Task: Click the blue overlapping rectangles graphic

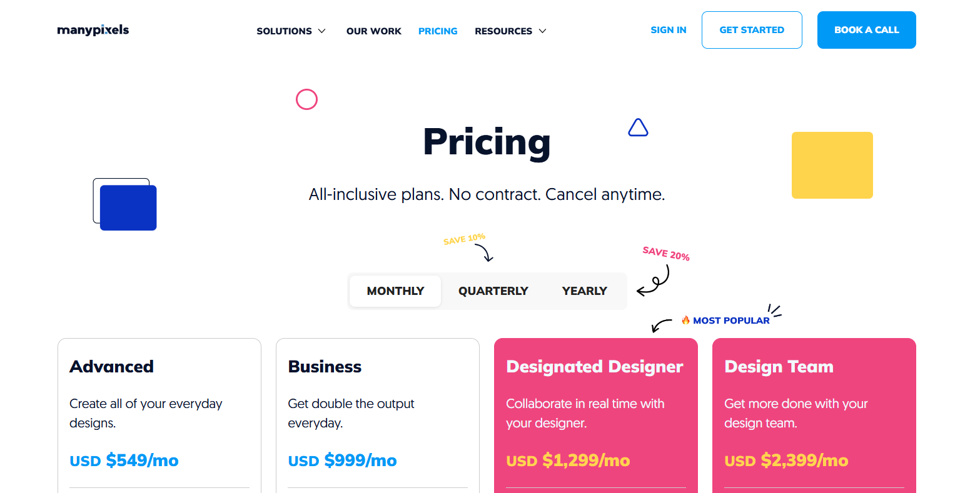Action: 125,204
